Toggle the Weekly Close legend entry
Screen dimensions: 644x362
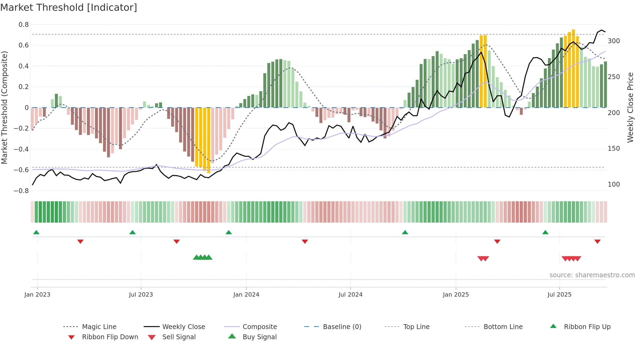[x=174, y=327]
